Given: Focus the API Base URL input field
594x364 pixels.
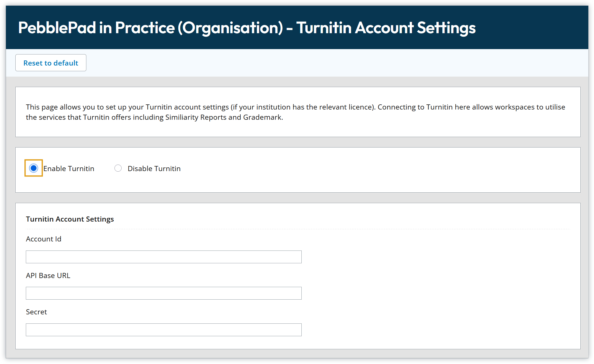Looking at the screenshot, I should pos(163,293).
